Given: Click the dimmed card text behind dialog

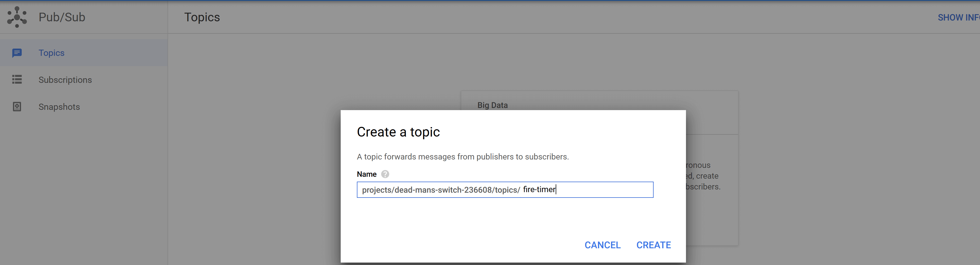Looking at the screenshot, I should [702, 176].
